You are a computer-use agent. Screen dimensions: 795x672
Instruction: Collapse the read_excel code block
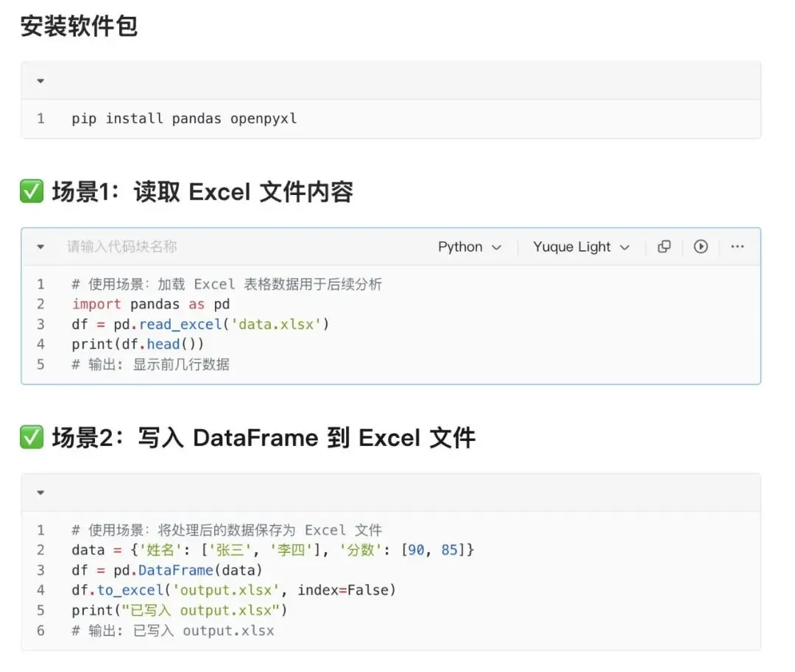[40, 247]
